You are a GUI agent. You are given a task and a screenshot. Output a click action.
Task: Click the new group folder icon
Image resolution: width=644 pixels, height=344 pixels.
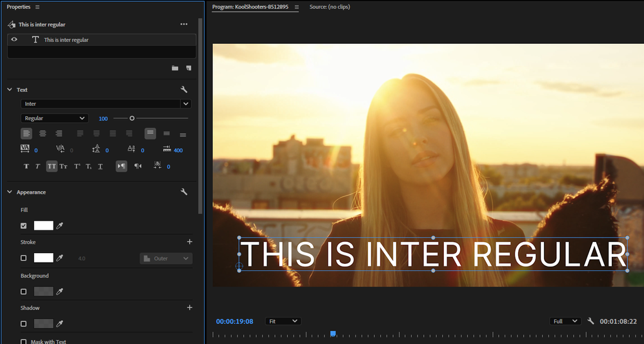(x=175, y=68)
